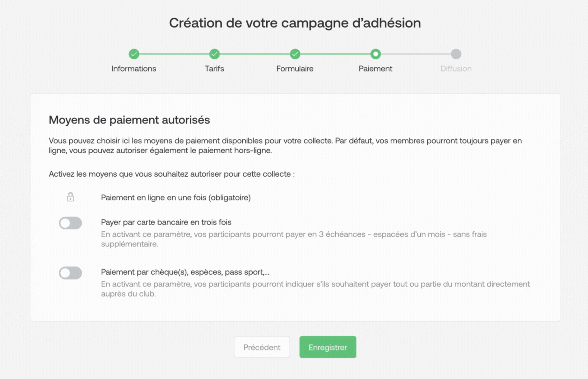Click the Tarifs step checkmark circle
This screenshot has height=379, width=588.
pos(214,54)
